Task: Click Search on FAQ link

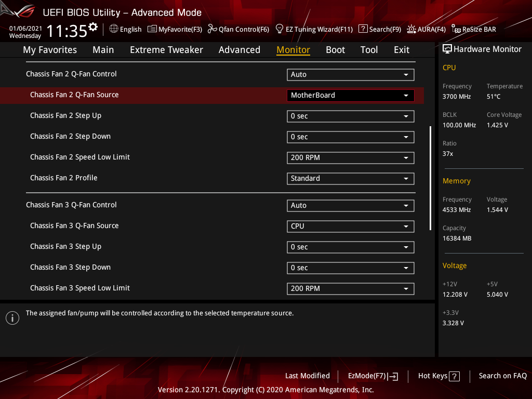Action: coord(502,376)
